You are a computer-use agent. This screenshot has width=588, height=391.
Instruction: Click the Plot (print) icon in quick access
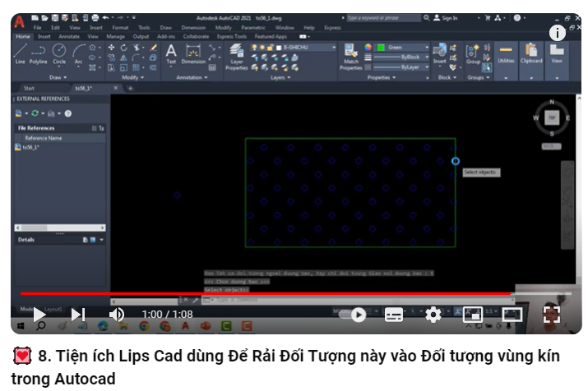[x=95, y=17]
